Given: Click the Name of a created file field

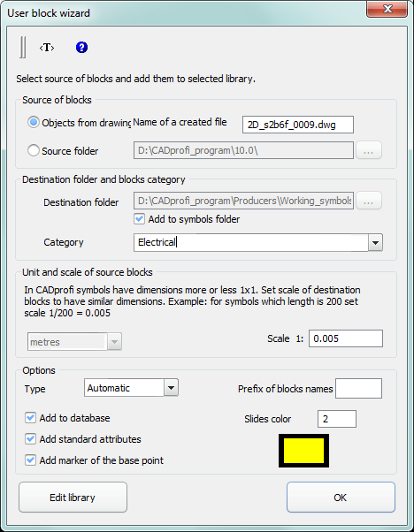Looking at the screenshot, I should 298,125.
